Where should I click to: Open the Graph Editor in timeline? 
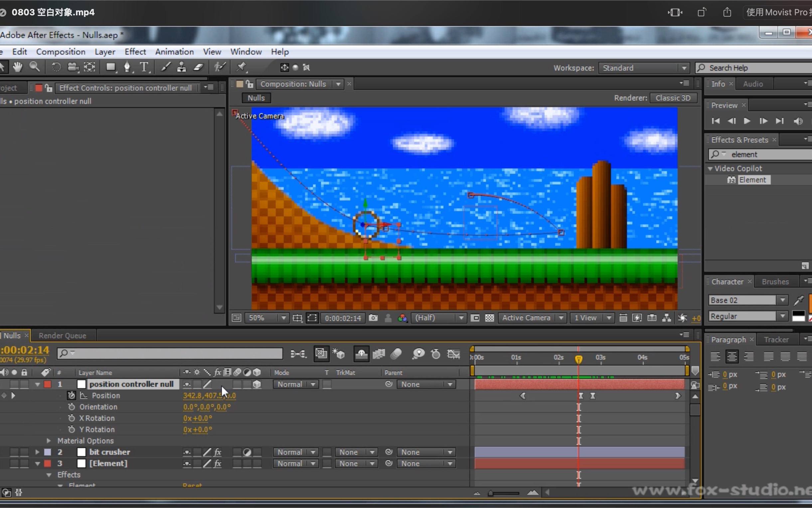(x=453, y=354)
